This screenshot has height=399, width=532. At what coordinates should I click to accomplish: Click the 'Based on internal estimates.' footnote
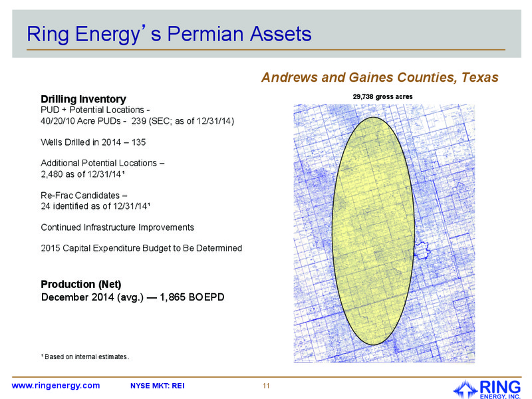[x=85, y=356]
